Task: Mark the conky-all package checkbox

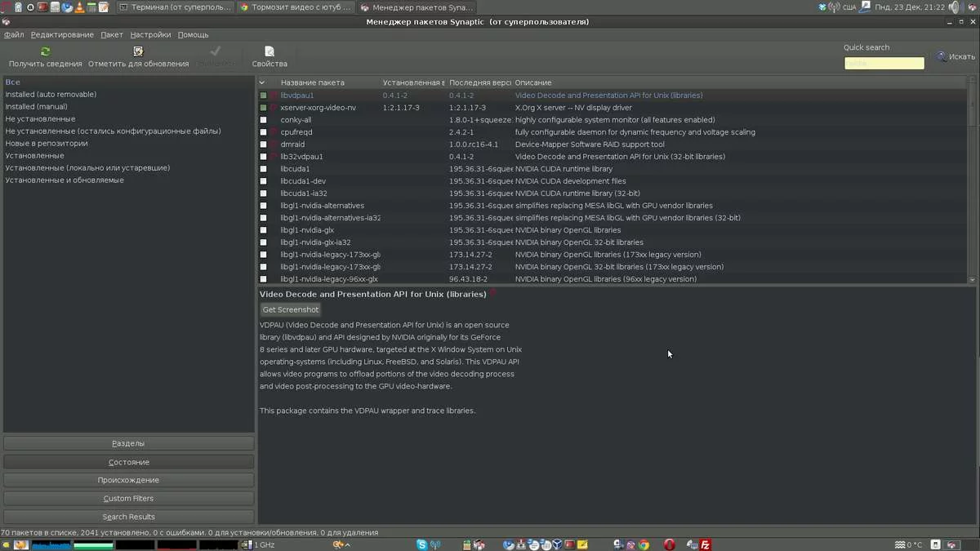Action: pos(263,120)
